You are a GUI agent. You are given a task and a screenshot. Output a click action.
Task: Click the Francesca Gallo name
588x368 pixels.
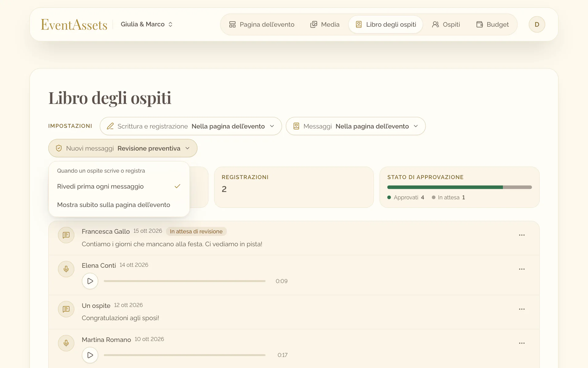point(106,232)
